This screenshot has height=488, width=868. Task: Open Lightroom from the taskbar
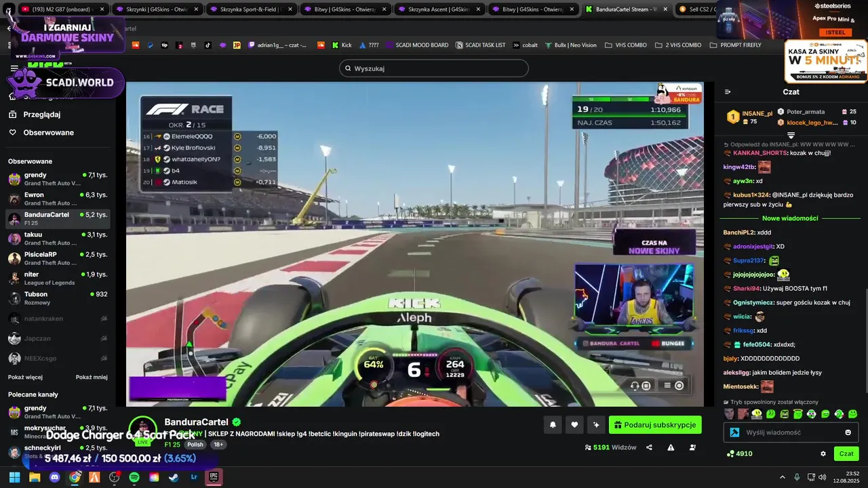[x=194, y=477]
